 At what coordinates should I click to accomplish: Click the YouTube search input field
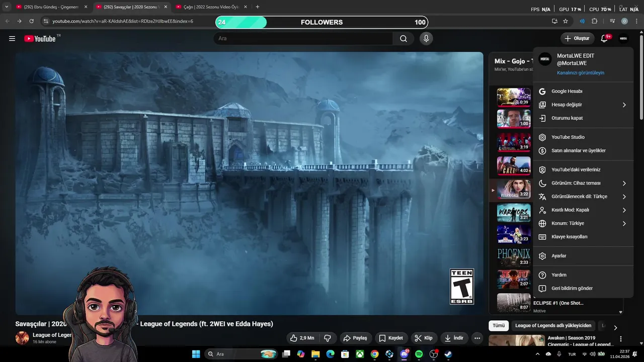(x=304, y=39)
